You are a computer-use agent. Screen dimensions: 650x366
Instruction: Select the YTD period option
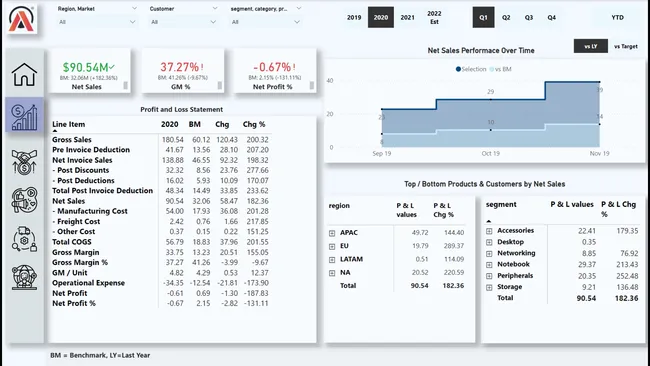point(618,17)
